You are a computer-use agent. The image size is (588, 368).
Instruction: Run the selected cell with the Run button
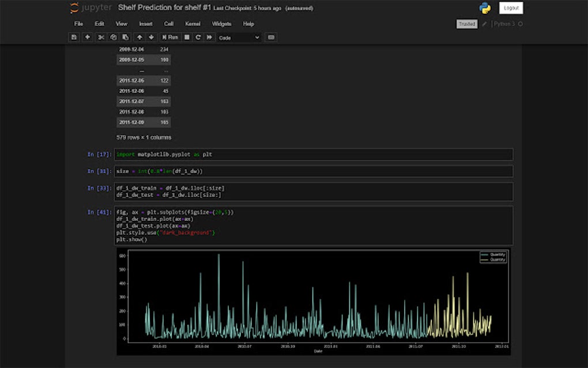[169, 37]
